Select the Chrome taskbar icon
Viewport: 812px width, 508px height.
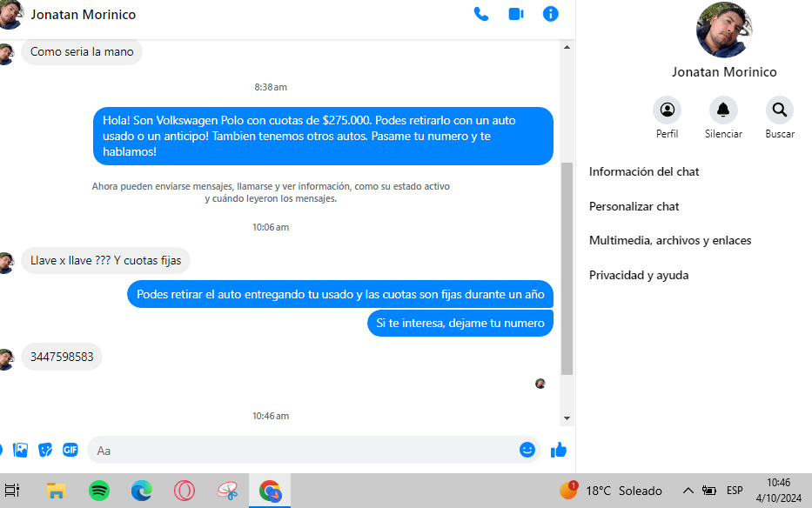[270, 491]
